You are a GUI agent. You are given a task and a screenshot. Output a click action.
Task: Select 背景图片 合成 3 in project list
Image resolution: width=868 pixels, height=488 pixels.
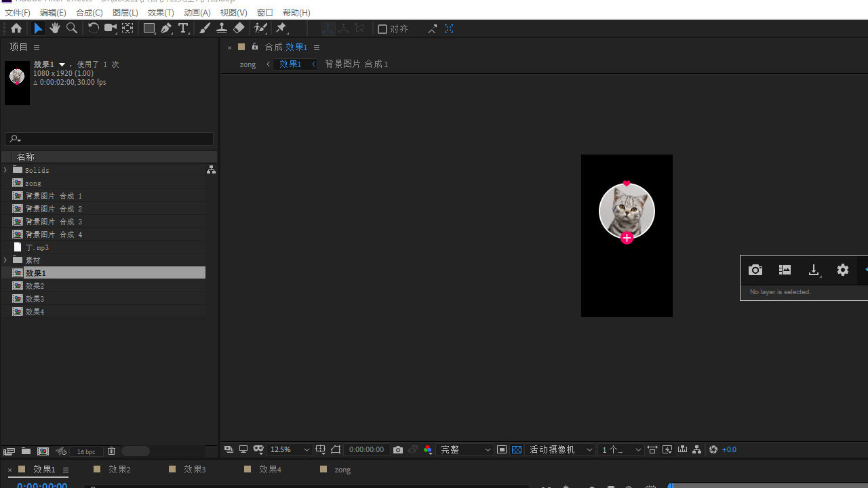(x=54, y=222)
